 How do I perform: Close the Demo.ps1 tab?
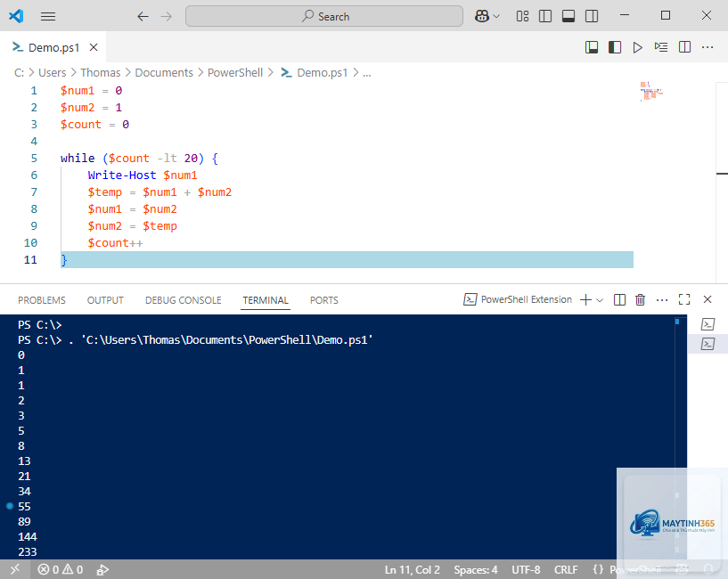click(x=94, y=47)
